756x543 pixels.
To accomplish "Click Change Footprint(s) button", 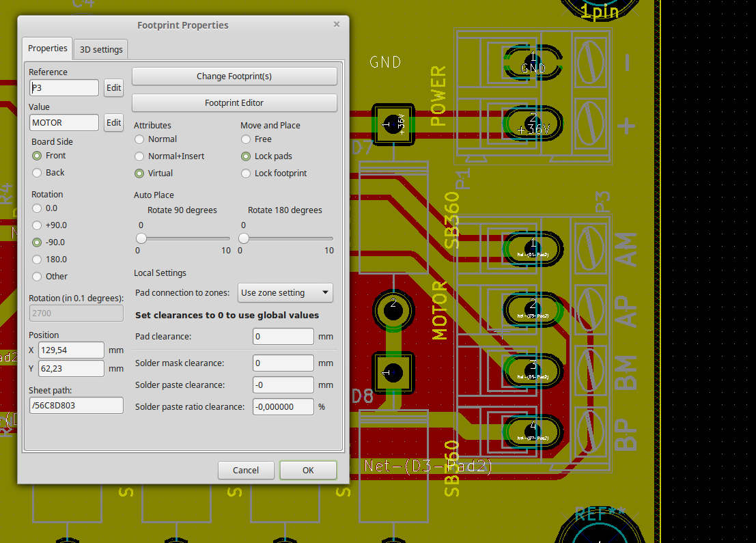I will coord(234,76).
